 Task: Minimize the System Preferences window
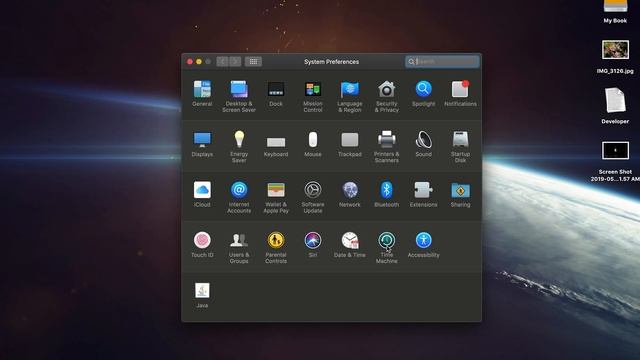[199, 62]
